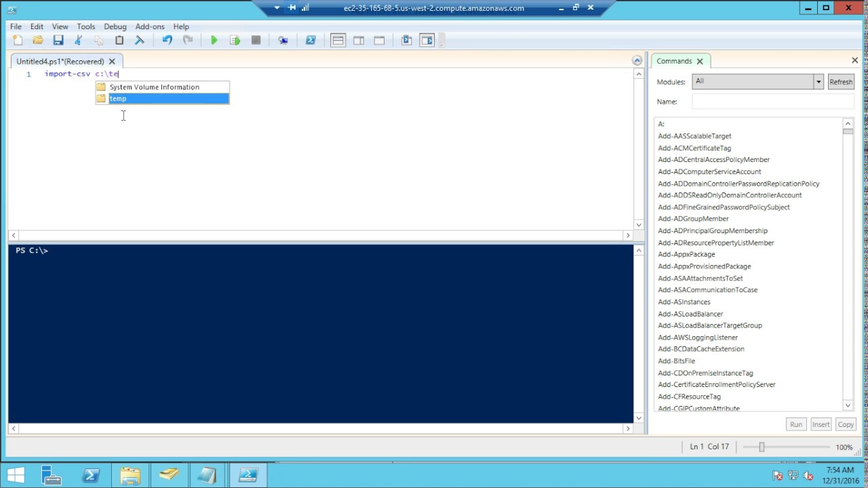The width and height of the screenshot is (868, 488).
Task: Adjust the zoom slider in status bar
Action: click(762, 447)
